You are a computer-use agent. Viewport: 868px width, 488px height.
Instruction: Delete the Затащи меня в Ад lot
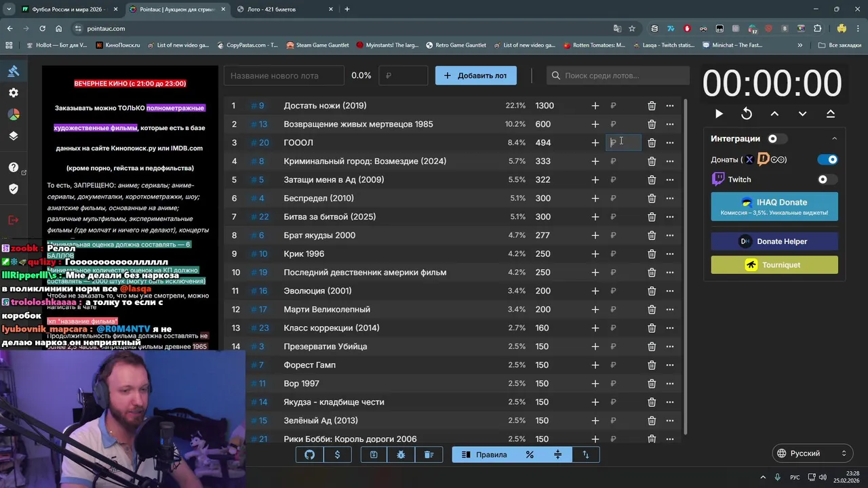(652, 180)
